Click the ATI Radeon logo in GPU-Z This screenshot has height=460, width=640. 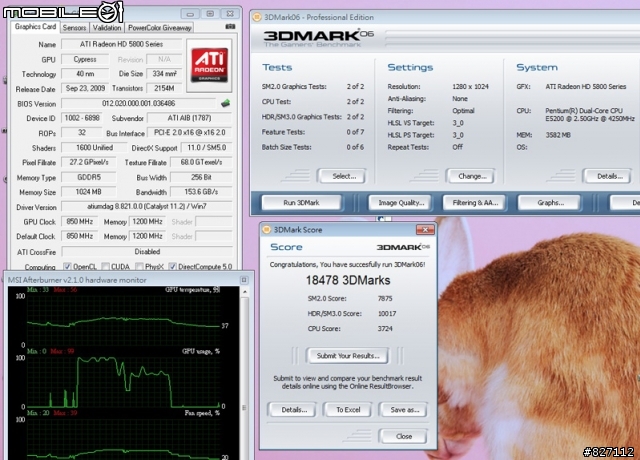point(209,65)
